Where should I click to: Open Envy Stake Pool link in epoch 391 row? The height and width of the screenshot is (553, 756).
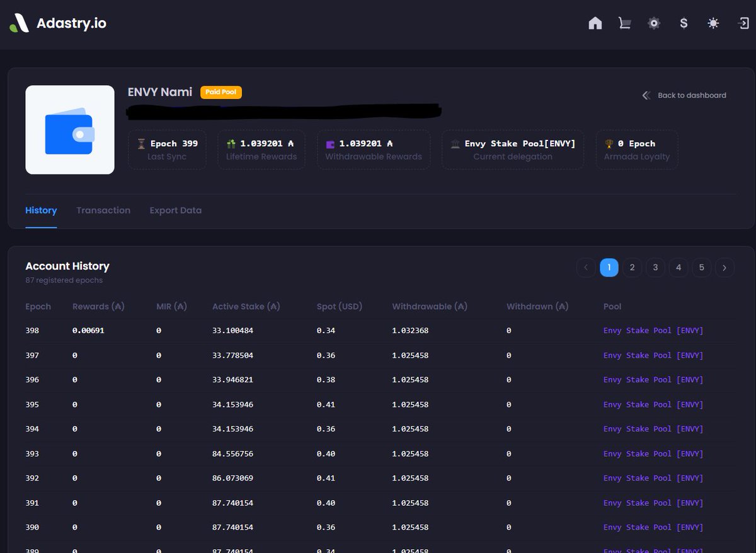[x=653, y=503]
